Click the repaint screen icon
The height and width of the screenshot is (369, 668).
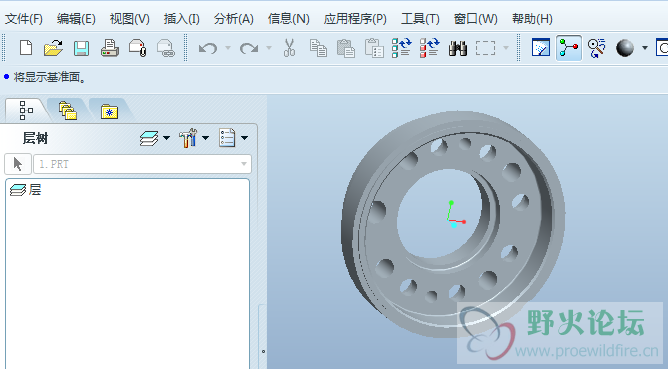click(x=541, y=48)
